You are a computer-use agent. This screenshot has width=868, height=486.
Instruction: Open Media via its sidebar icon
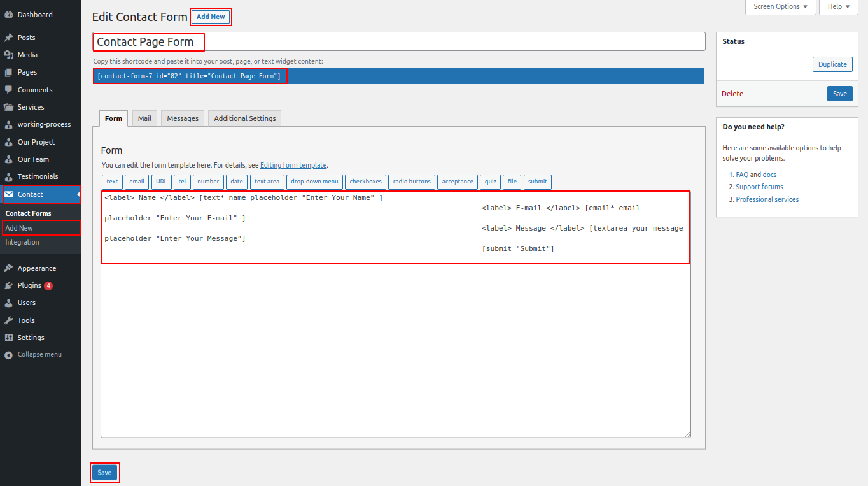(9, 55)
